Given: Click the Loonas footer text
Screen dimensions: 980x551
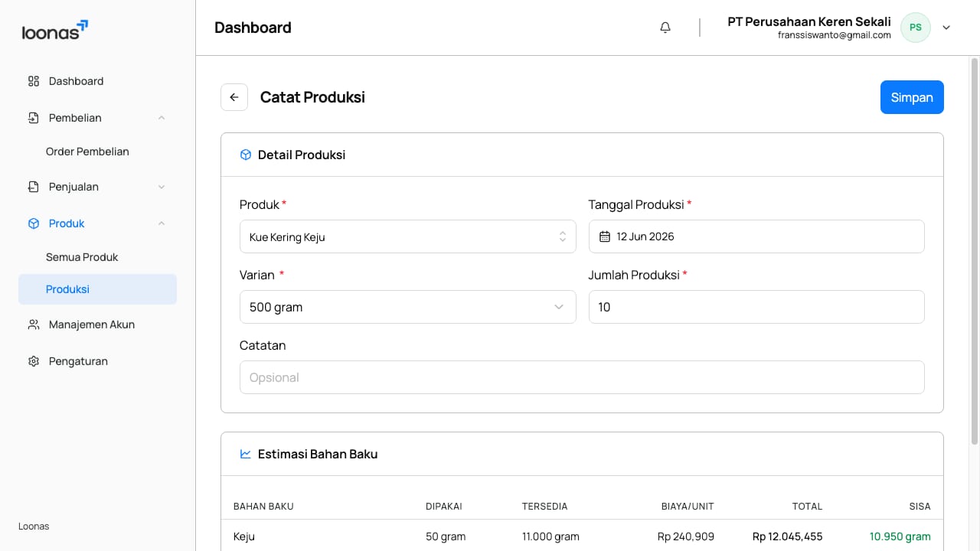Looking at the screenshot, I should pos(34,527).
